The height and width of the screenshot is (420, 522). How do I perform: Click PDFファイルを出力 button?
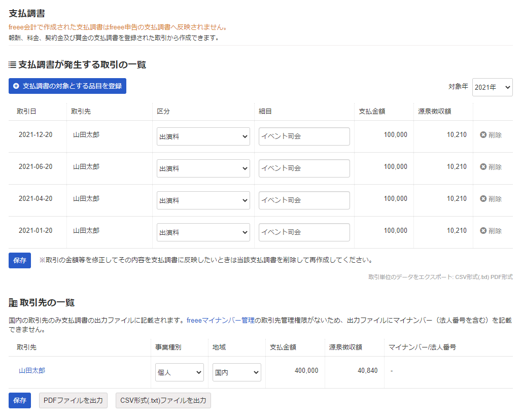pos(73,400)
